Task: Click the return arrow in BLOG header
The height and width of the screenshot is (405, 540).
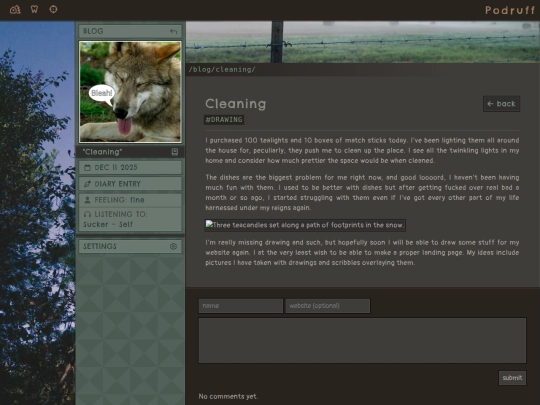Action: tap(173, 31)
